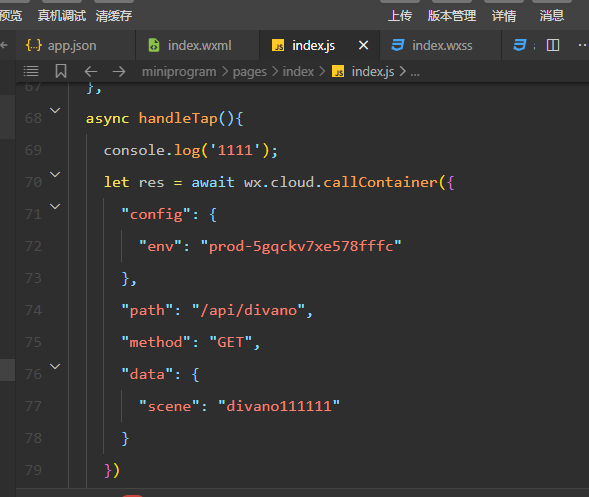Click the JS file icon in breadcrumb
This screenshot has width=589, height=497.
(338, 71)
